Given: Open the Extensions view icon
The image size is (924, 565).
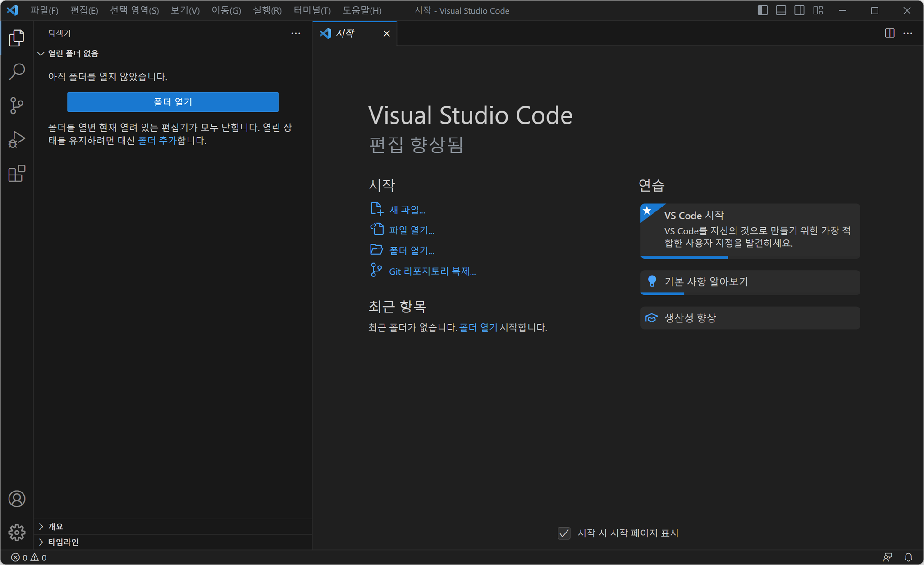Looking at the screenshot, I should pyautogui.click(x=17, y=174).
